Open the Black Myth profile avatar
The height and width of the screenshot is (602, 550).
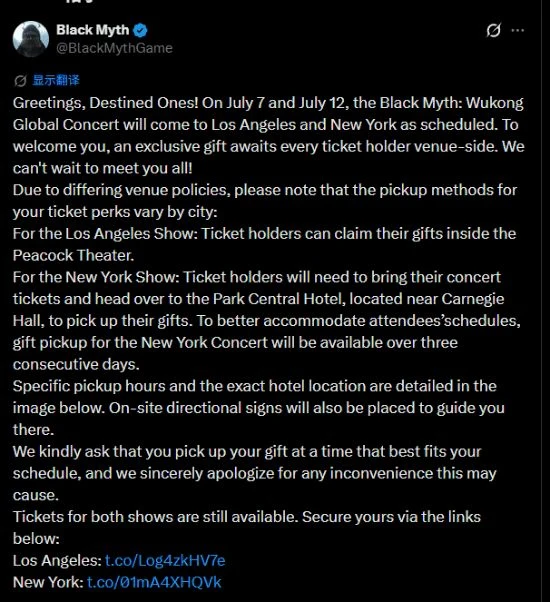[31, 39]
